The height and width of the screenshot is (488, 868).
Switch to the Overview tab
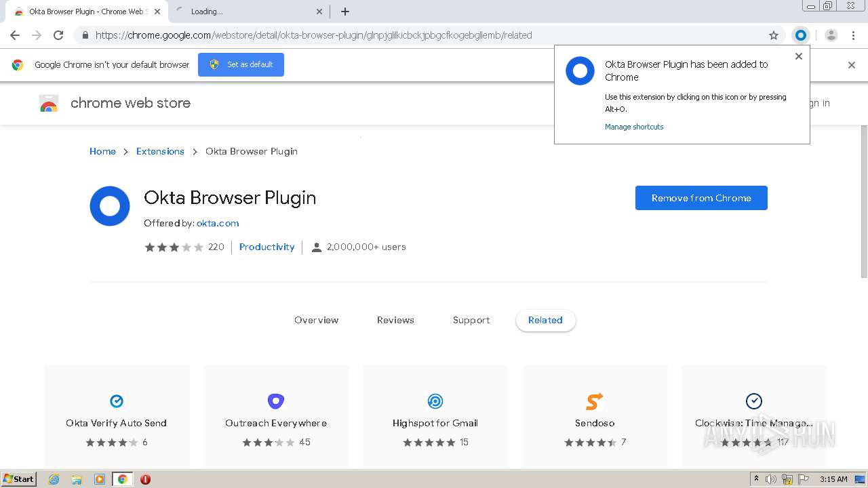point(316,320)
